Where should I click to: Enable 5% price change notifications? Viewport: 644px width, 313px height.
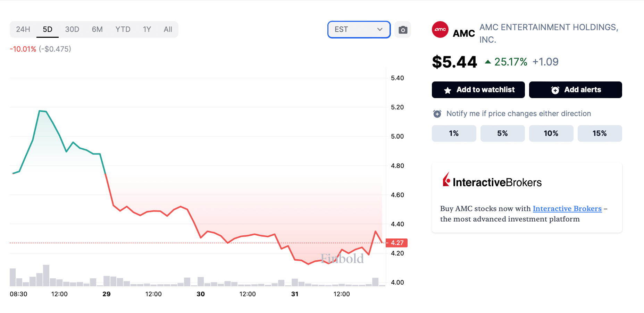(502, 133)
